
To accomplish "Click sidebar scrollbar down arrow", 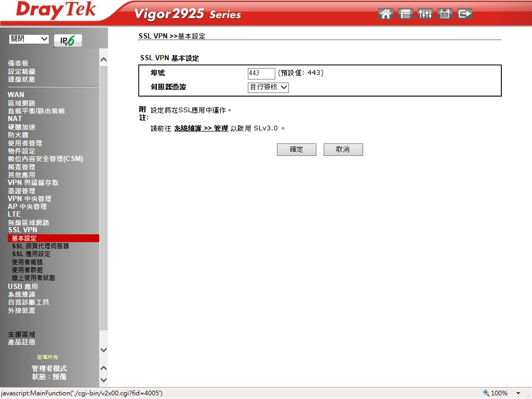I will point(104,350).
